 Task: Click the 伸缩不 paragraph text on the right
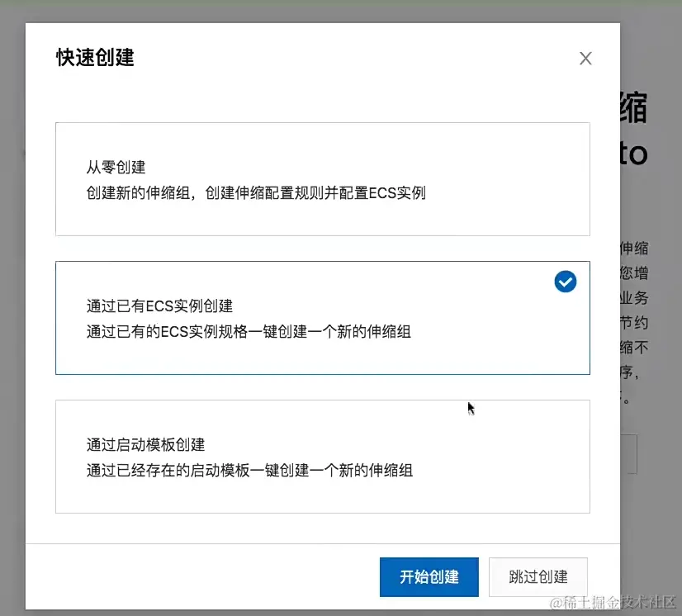636,347
